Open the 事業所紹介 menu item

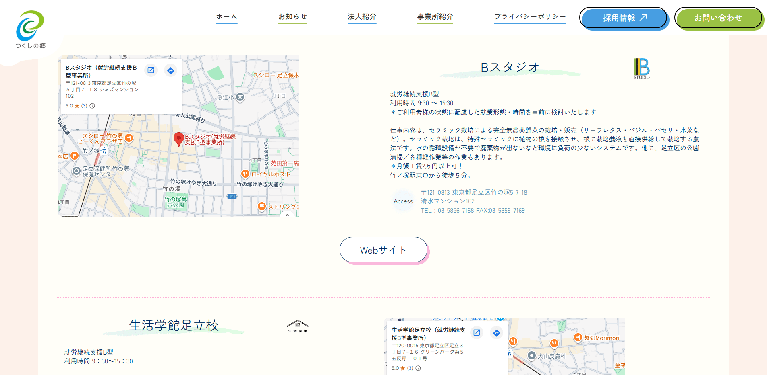pos(435,17)
